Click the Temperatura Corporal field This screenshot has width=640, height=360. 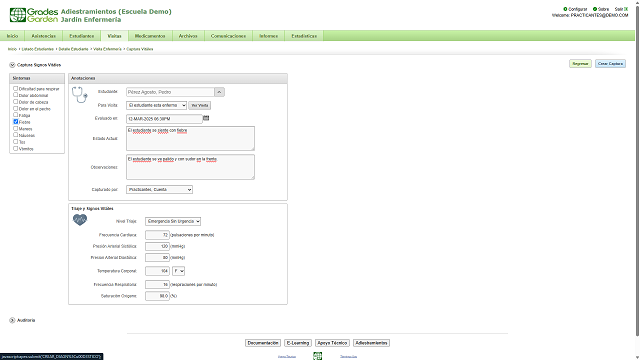157,271
